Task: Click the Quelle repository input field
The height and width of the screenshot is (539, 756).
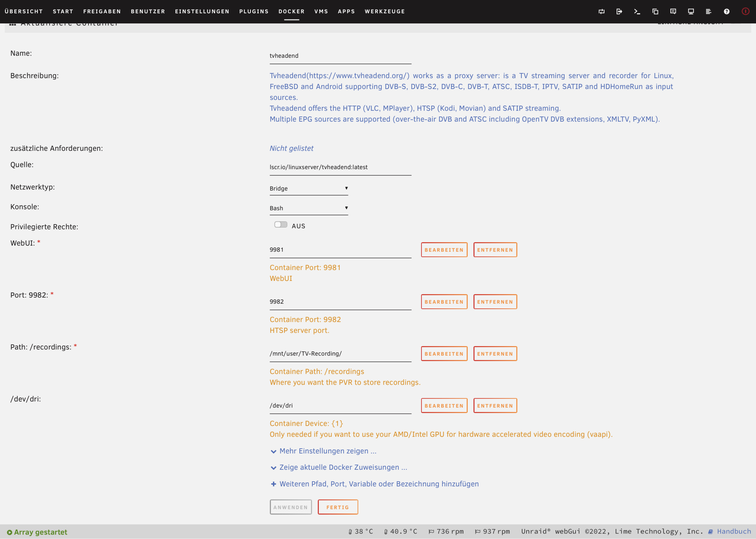Action: [x=340, y=167]
